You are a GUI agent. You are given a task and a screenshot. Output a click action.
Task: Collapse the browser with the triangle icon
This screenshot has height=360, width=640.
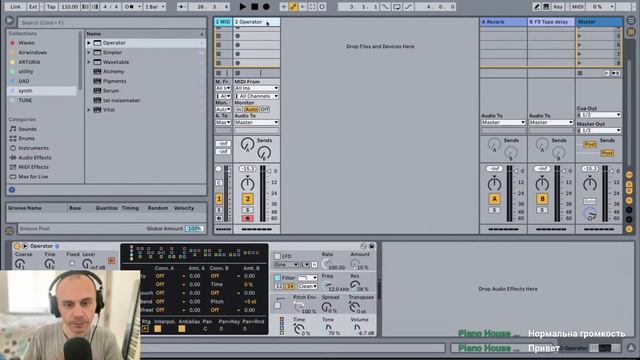point(9,21)
